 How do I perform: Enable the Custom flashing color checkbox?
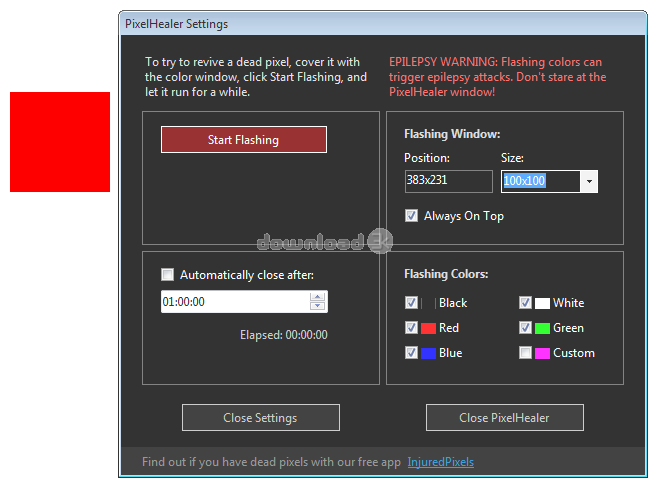525,353
